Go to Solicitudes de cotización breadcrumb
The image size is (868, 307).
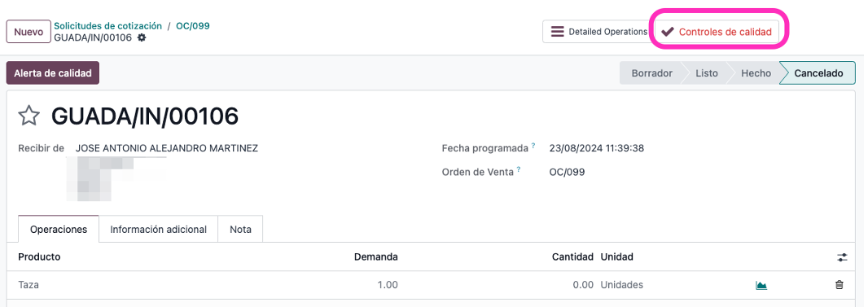point(108,26)
